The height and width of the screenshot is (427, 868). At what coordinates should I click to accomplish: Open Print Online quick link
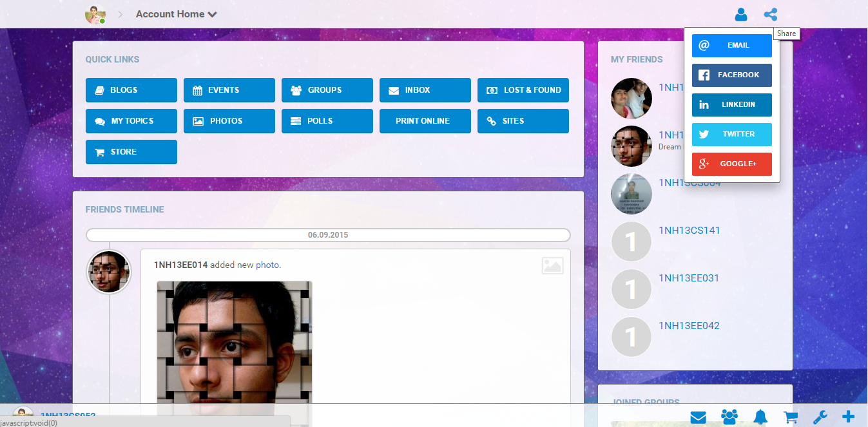pyautogui.click(x=425, y=121)
